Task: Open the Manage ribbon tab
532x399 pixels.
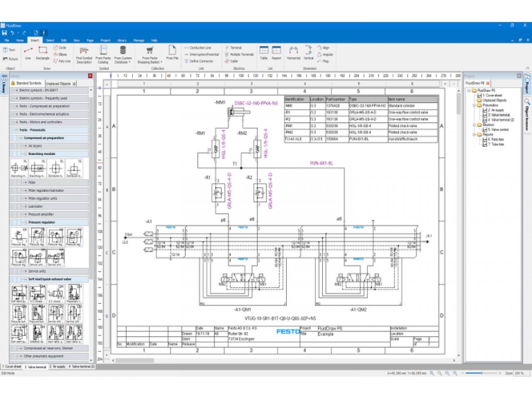Action: click(139, 40)
